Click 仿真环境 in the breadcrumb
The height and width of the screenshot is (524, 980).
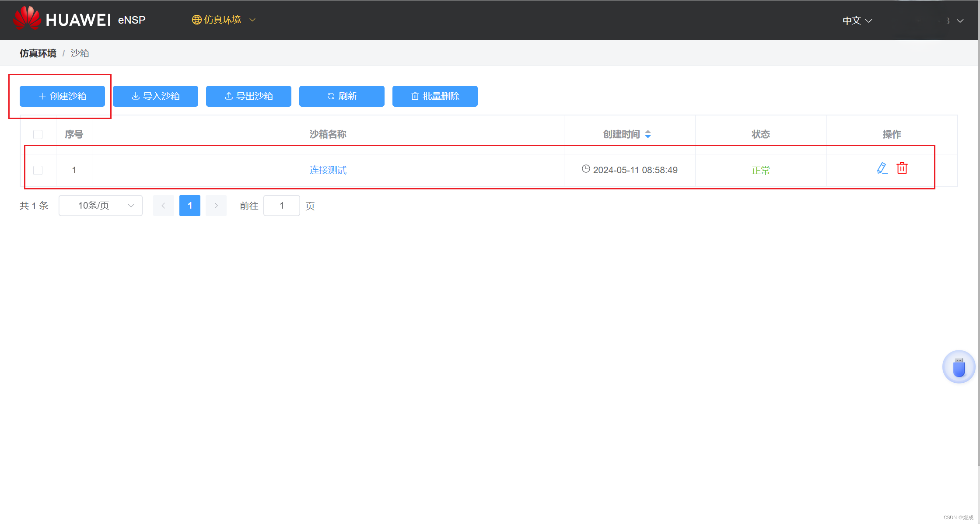coord(38,53)
